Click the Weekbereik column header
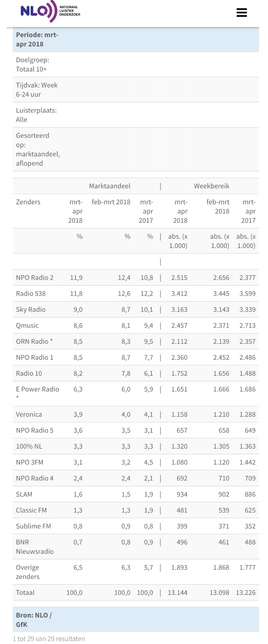The image size is (268, 644). [211, 186]
